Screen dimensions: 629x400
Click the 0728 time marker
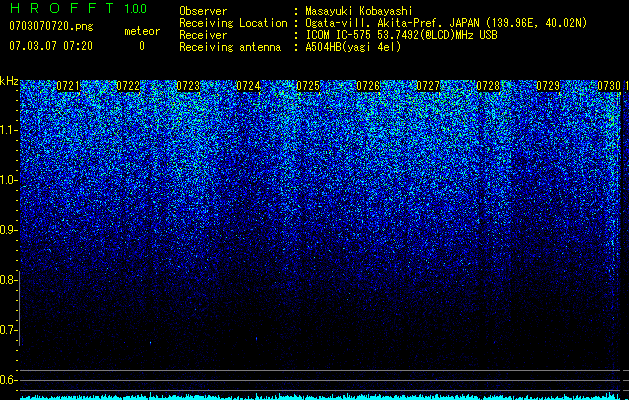[x=488, y=86]
